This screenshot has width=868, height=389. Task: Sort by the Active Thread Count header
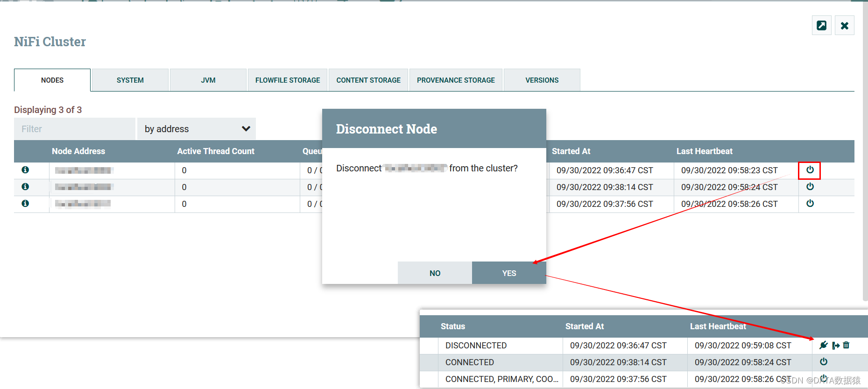coord(216,151)
